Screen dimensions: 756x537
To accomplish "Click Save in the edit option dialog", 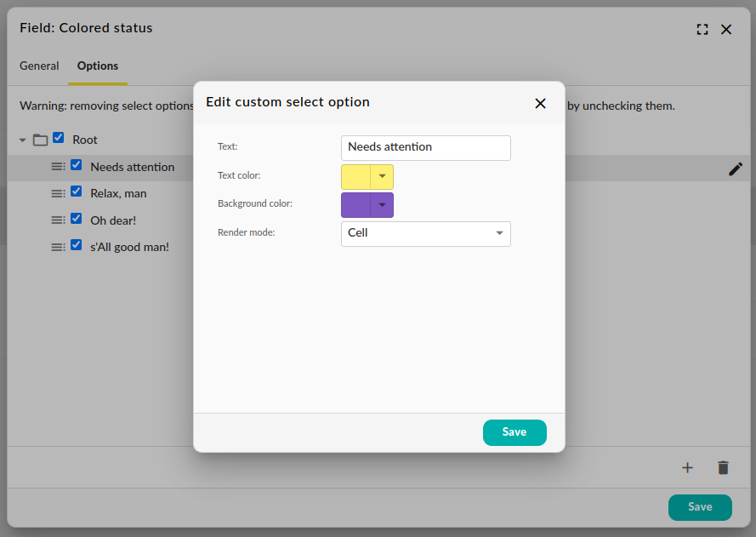I will click(x=514, y=432).
